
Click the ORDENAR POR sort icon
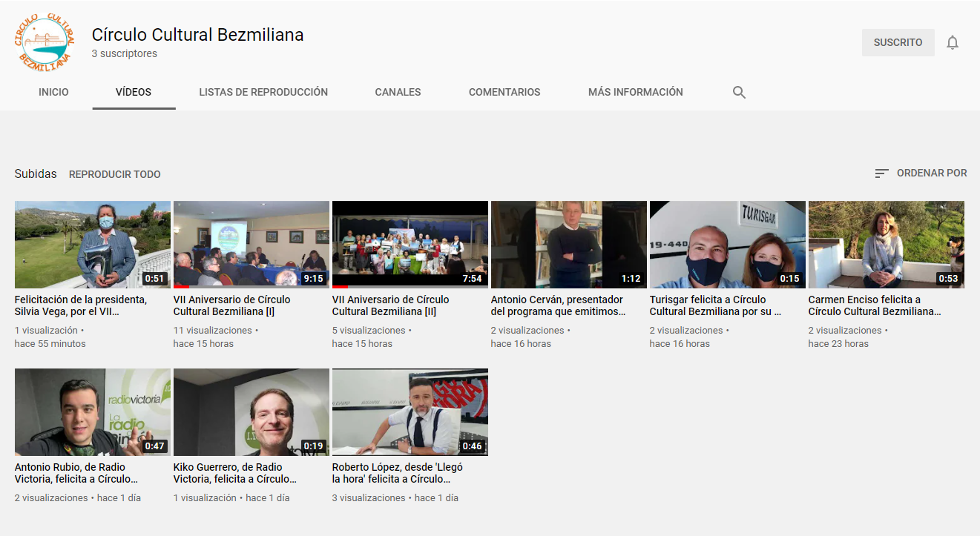[881, 172]
